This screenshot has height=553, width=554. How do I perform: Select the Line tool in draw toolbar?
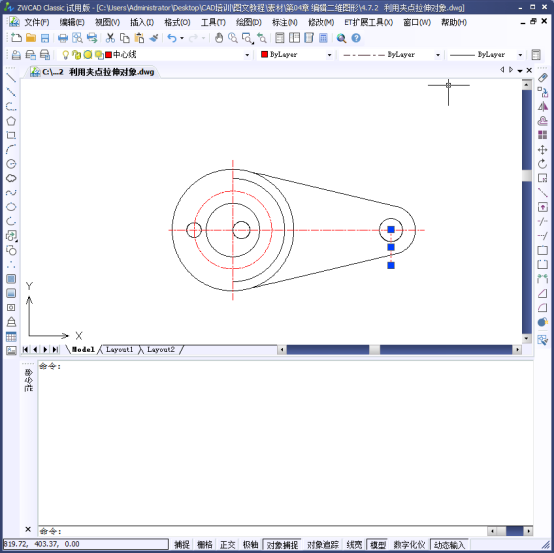coord(11,78)
